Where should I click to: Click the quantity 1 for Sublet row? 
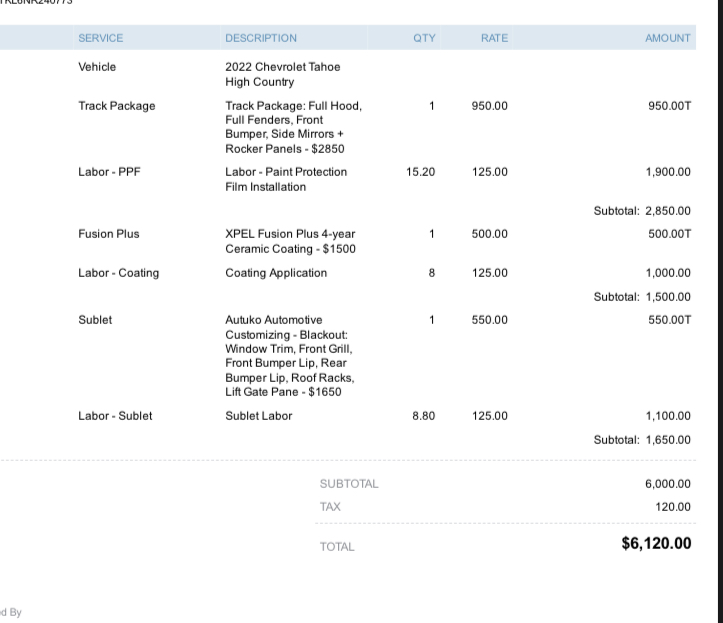(x=432, y=320)
